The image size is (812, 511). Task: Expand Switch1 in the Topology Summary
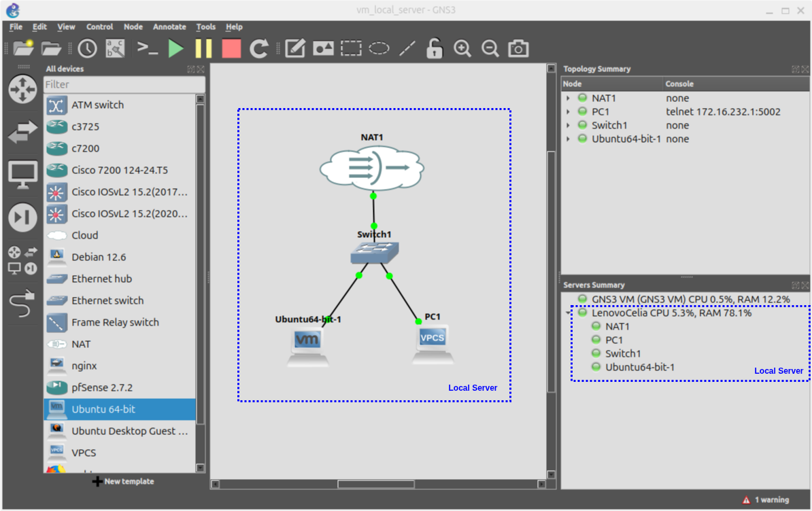click(569, 124)
